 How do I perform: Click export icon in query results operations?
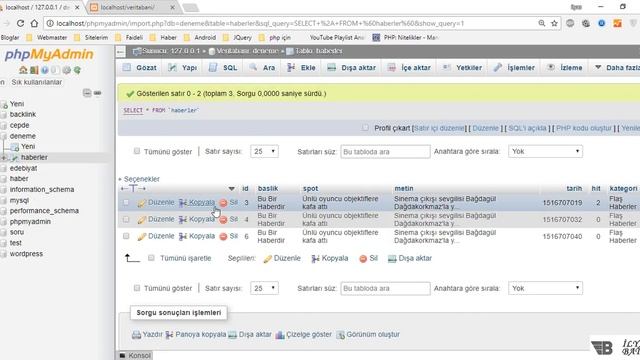click(x=232, y=335)
